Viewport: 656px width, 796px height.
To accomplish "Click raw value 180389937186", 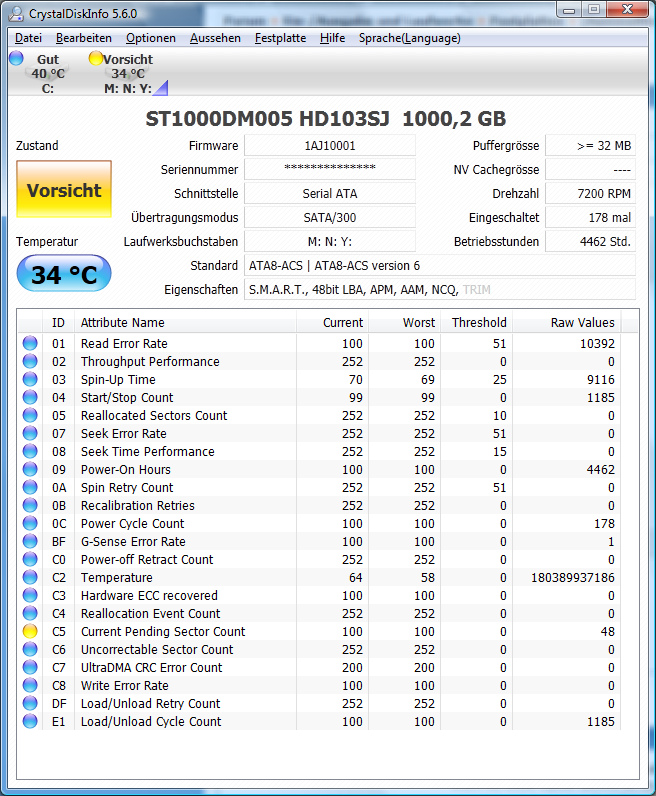I will click(x=573, y=578).
